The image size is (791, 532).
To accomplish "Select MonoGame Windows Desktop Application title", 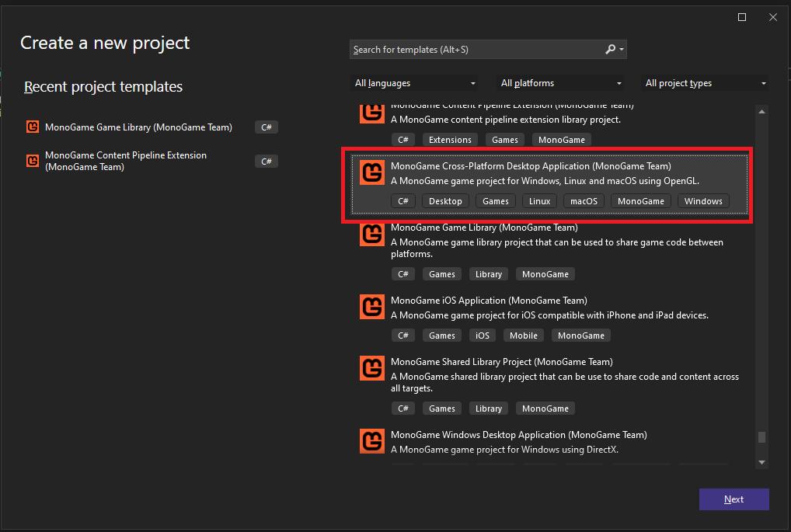I will coord(518,435).
